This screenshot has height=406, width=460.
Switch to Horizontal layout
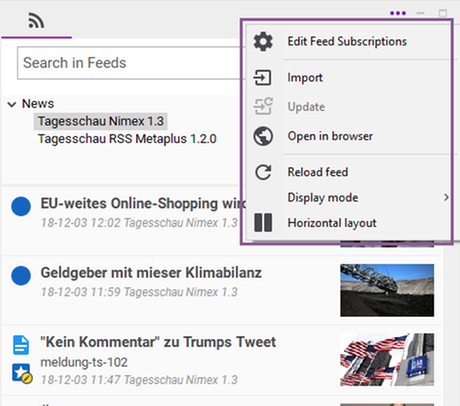pos(332,223)
